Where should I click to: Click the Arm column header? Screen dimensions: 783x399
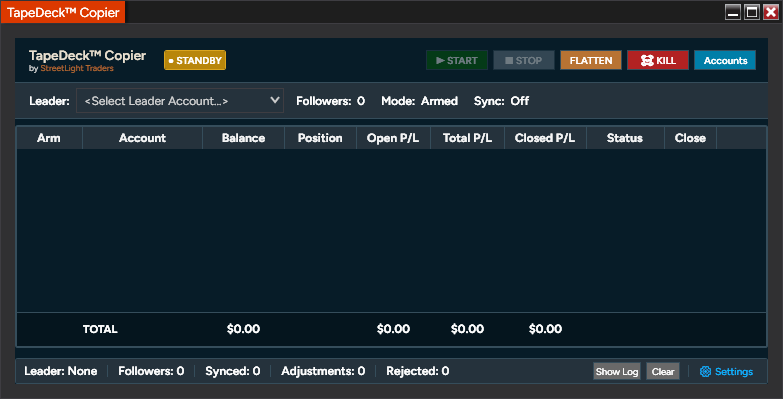point(49,138)
